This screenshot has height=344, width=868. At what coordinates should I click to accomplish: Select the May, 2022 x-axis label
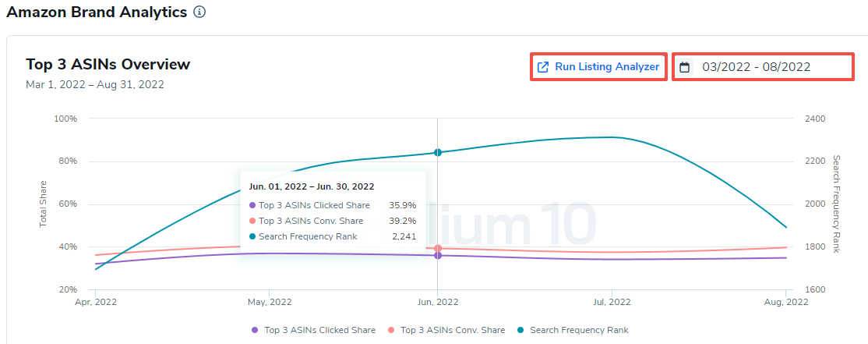tap(269, 301)
